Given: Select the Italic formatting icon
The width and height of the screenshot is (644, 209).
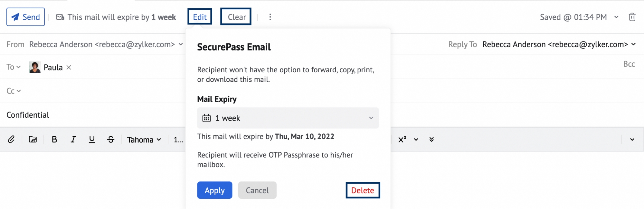Looking at the screenshot, I should click(x=73, y=140).
